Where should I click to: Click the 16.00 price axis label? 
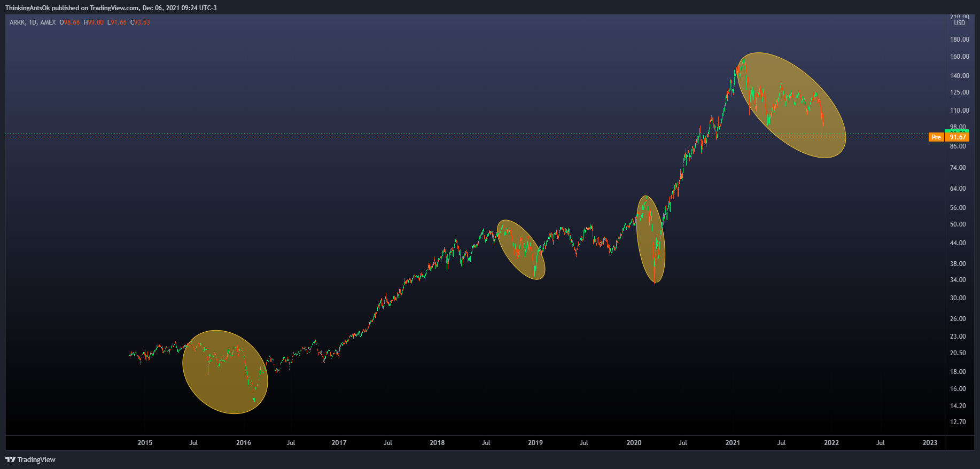click(958, 389)
